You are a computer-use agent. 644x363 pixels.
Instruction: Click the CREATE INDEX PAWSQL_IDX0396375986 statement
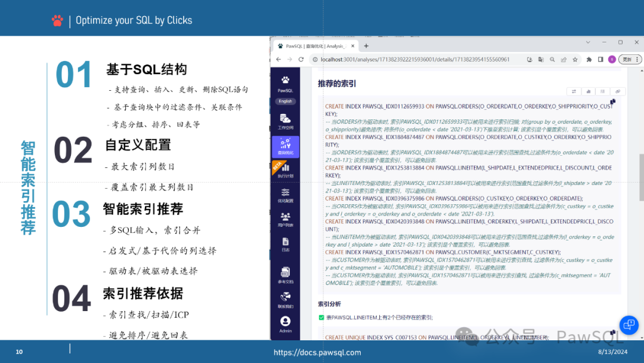click(x=454, y=198)
